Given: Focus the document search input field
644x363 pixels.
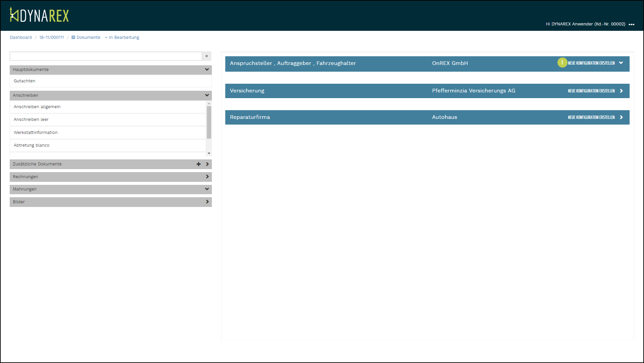Looking at the screenshot, I should (x=106, y=56).
